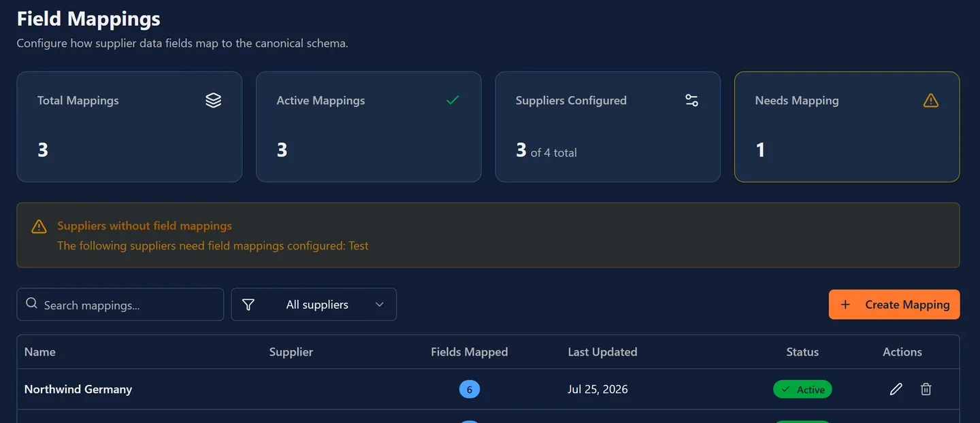This screenshot has height=423, width=980.
Task: Click the Needs Mapping card label
Action: 797,101
